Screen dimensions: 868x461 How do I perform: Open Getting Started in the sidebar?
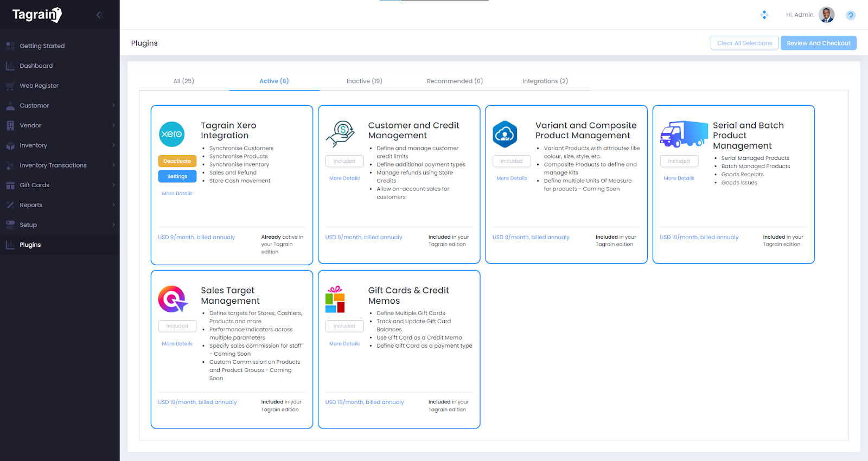(42, 46)
